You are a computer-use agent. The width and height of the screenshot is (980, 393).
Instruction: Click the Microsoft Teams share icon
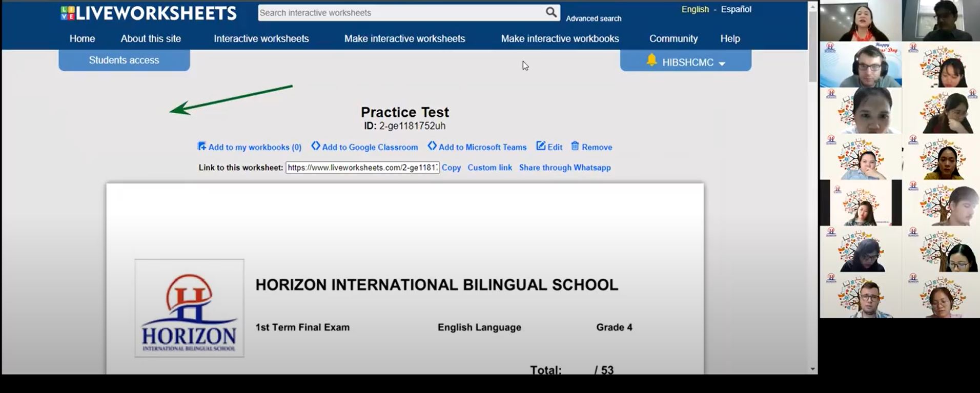pos(432,146)
